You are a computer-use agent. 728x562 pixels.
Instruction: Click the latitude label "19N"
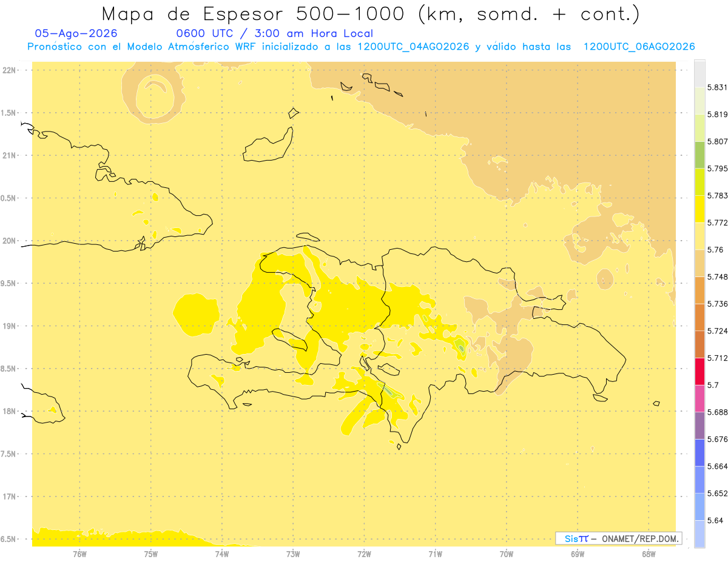point(10,326)
